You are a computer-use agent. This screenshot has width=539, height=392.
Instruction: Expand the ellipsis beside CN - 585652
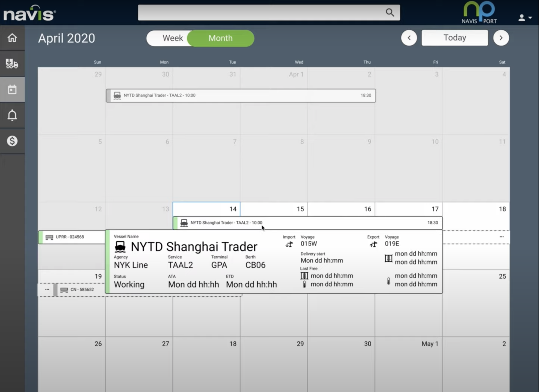pyautogui.click(x=47, y=289)
